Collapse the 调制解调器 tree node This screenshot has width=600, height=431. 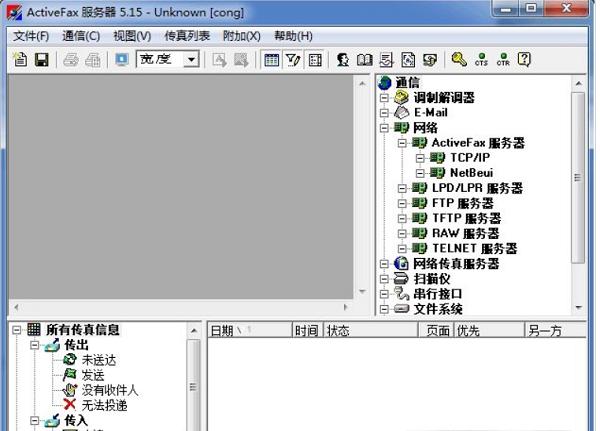tap(384, 98)
